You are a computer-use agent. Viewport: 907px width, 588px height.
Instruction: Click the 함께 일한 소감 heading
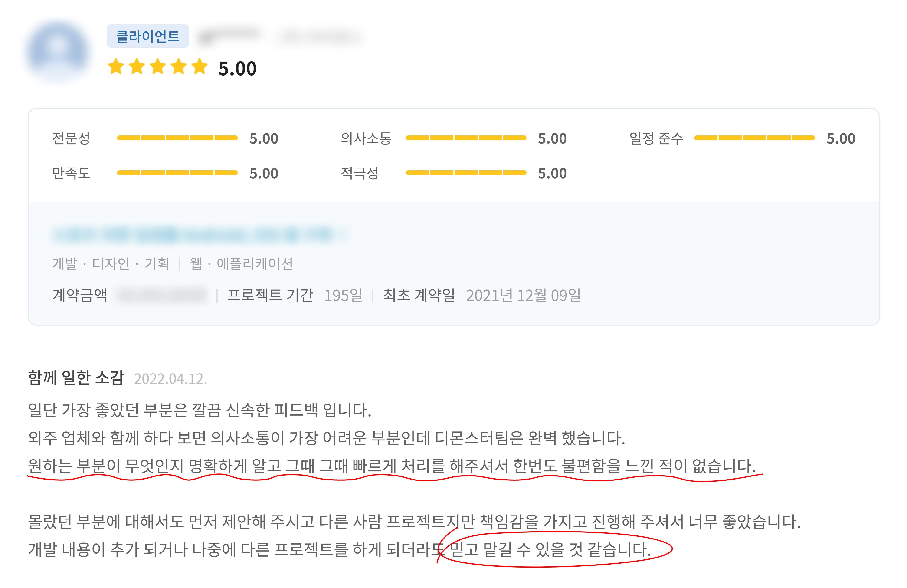(x=76, y=378)
